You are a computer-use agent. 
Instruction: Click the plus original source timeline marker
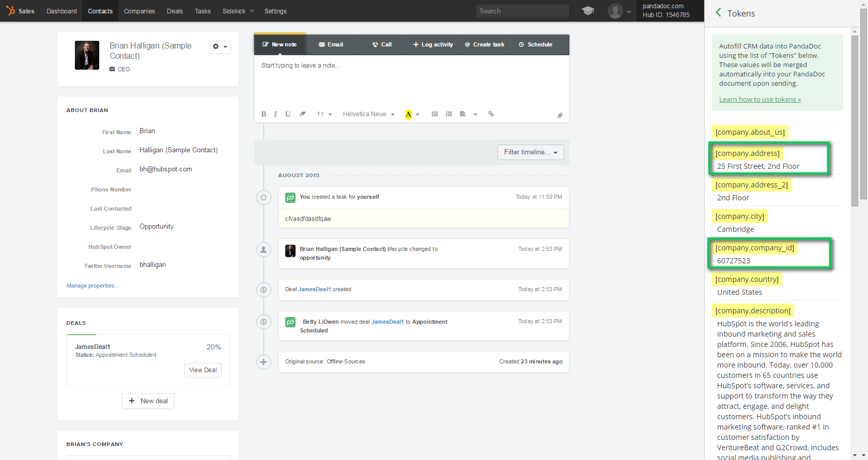(x=263, y=362)
